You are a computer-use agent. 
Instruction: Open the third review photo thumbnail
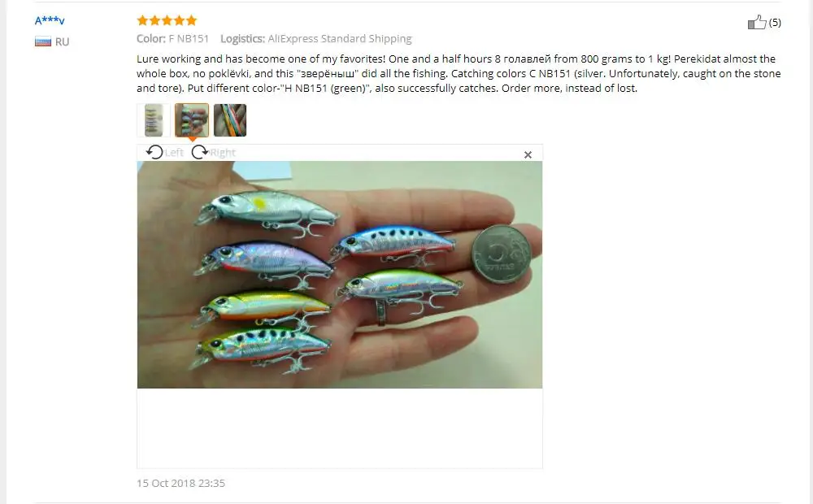click(x=230, y=120)
